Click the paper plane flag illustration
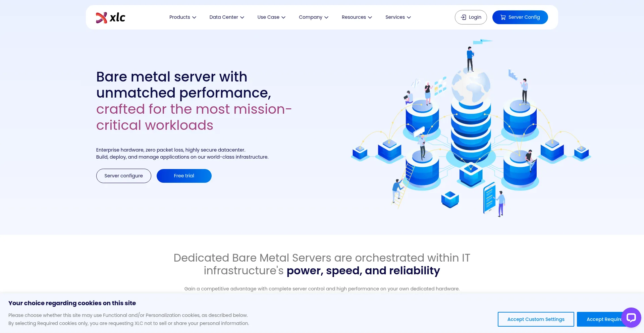The height and width of the screenshot is (333, 644). (x=482, y=42)
